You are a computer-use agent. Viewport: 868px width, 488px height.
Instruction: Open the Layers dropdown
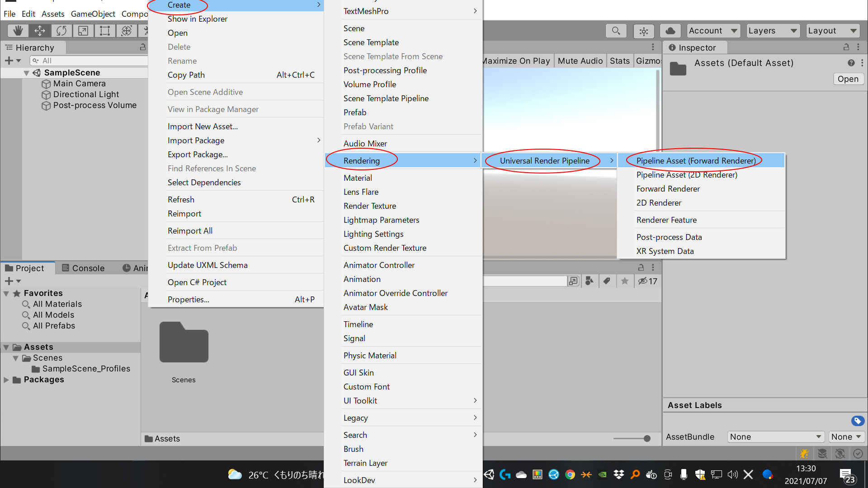point(773,31)
